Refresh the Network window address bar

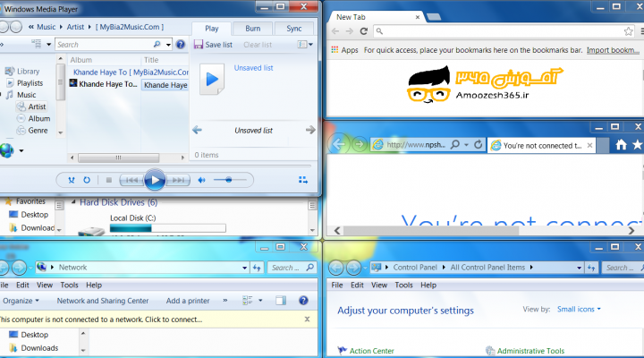pyautogui.click(x=257, y=268)
